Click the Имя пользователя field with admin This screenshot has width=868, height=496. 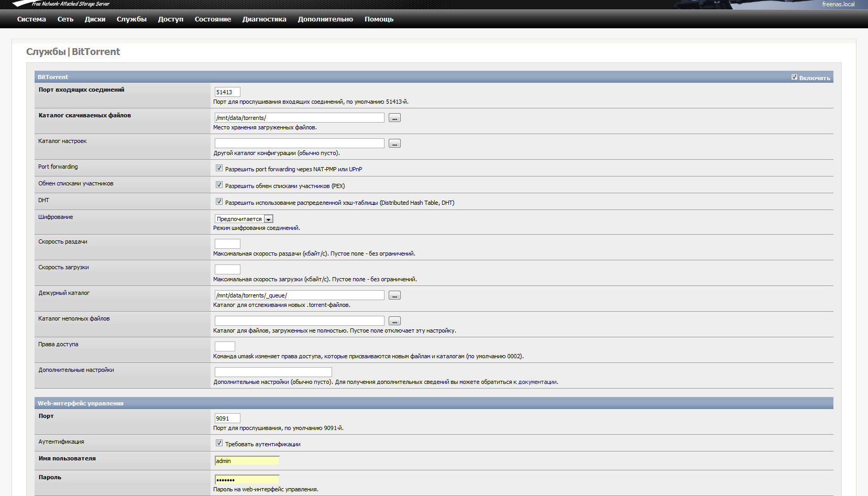tap(247, 461)
